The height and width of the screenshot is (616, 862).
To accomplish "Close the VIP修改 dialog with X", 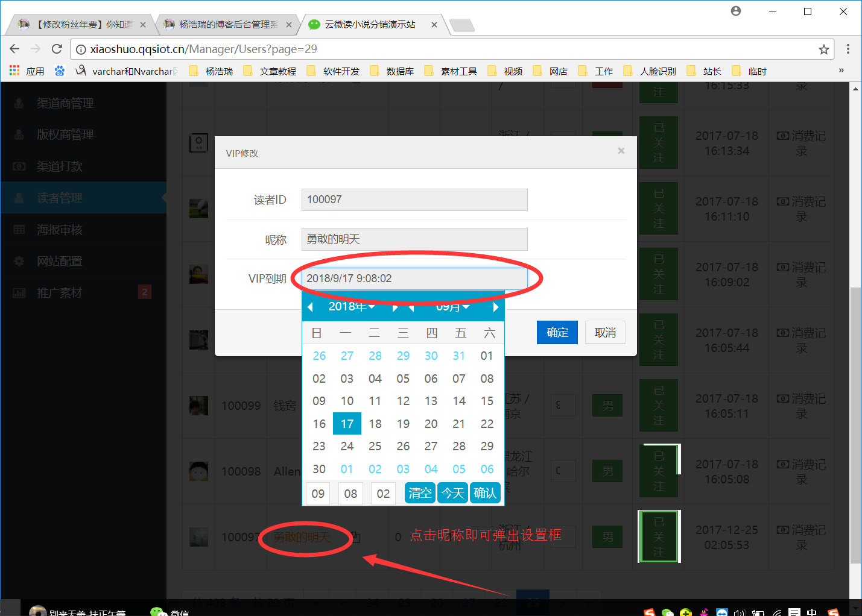I will pyautogui.click(x=621, y=151).
